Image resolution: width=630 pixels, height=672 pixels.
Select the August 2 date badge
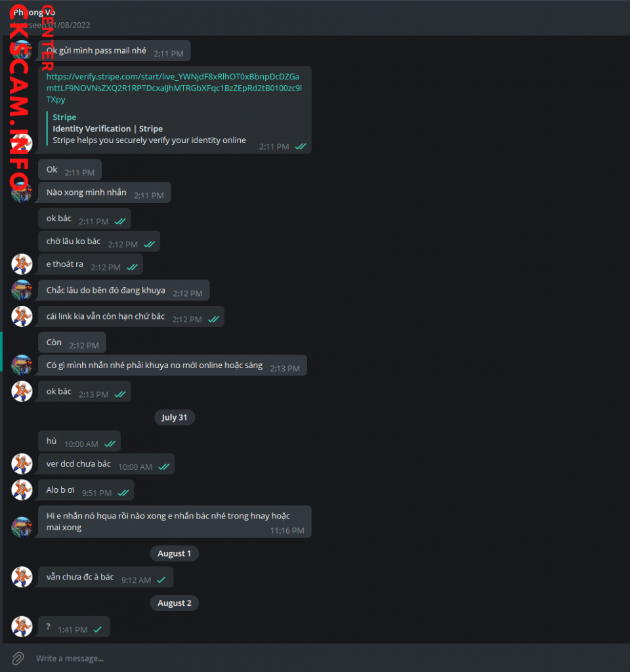pyautogui.click(x=175, y=603)
